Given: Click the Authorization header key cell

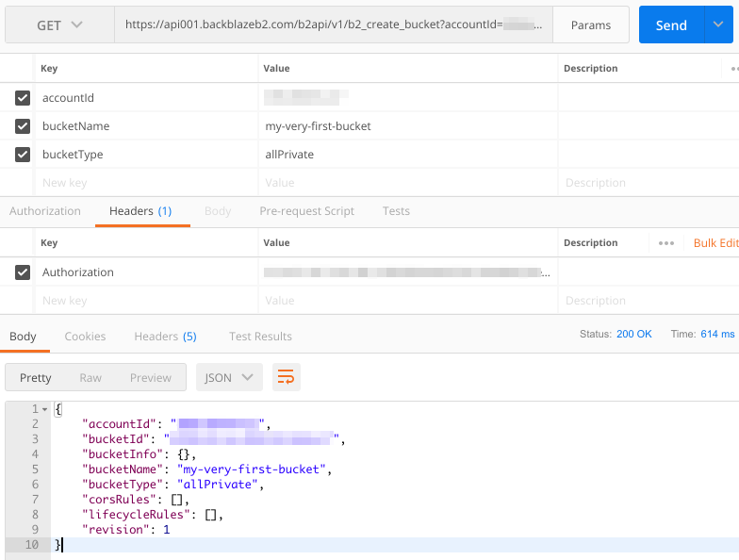Looking at the screenshot, I should coord(147,272).
